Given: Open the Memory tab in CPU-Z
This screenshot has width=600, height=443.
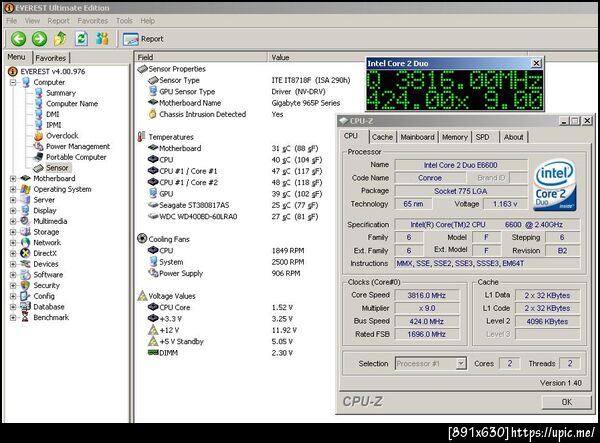Looking at the screenshot, I should [454, 137].
